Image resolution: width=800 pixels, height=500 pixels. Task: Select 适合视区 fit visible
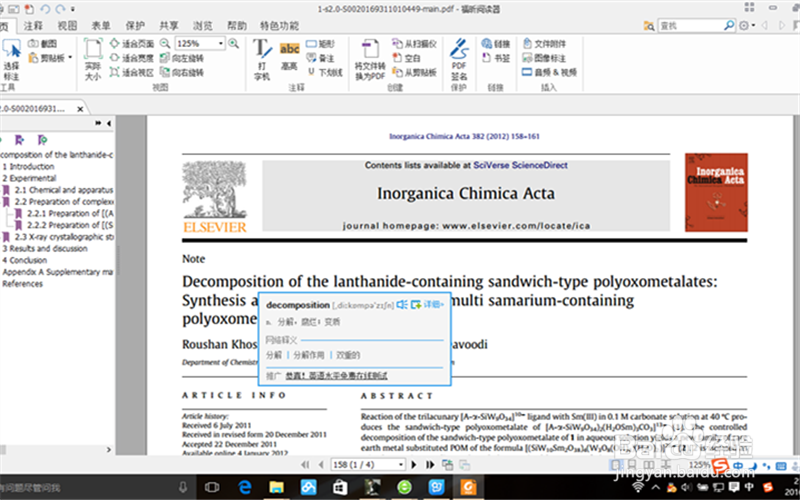click(132, 72)
